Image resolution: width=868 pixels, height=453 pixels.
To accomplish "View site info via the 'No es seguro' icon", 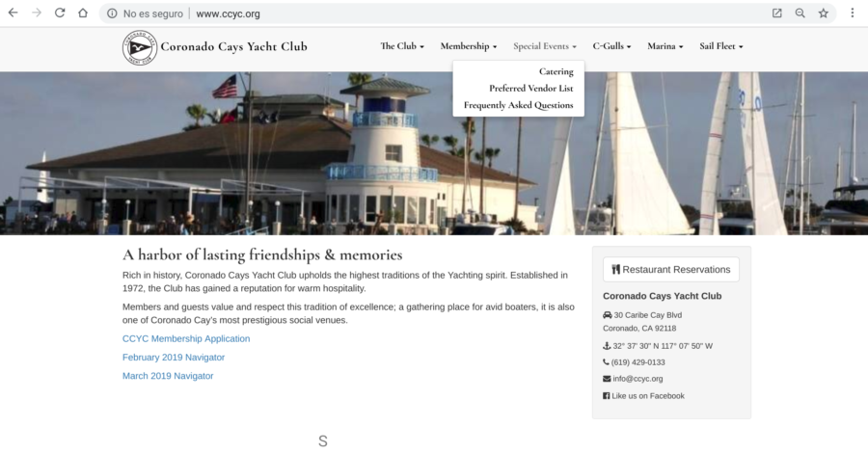I will [113, 13].
